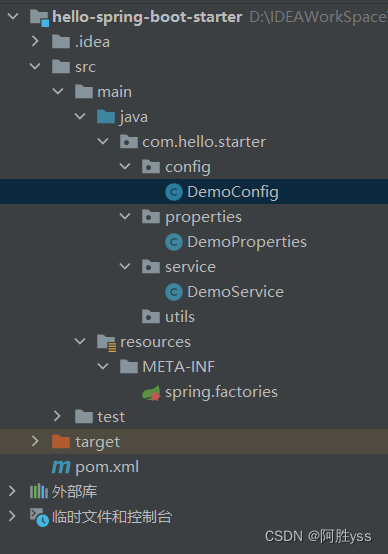The height and width of the screenshot is (554, 388).
Task: Expand the .idea folder
Action: 35,41
